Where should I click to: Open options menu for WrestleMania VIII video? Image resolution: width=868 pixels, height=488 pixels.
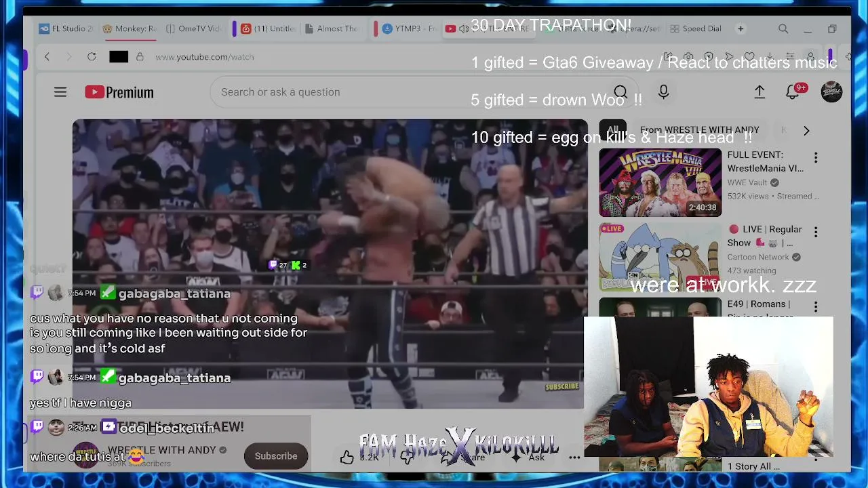click(816, 158)
